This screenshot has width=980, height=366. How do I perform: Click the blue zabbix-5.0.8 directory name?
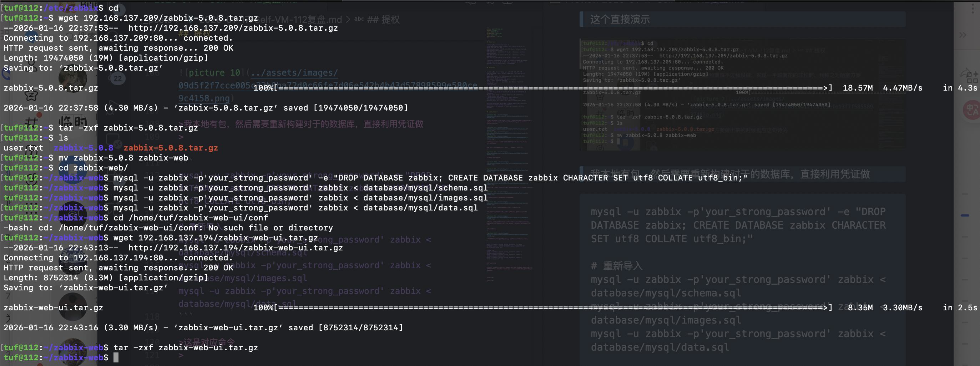[83, 148]
